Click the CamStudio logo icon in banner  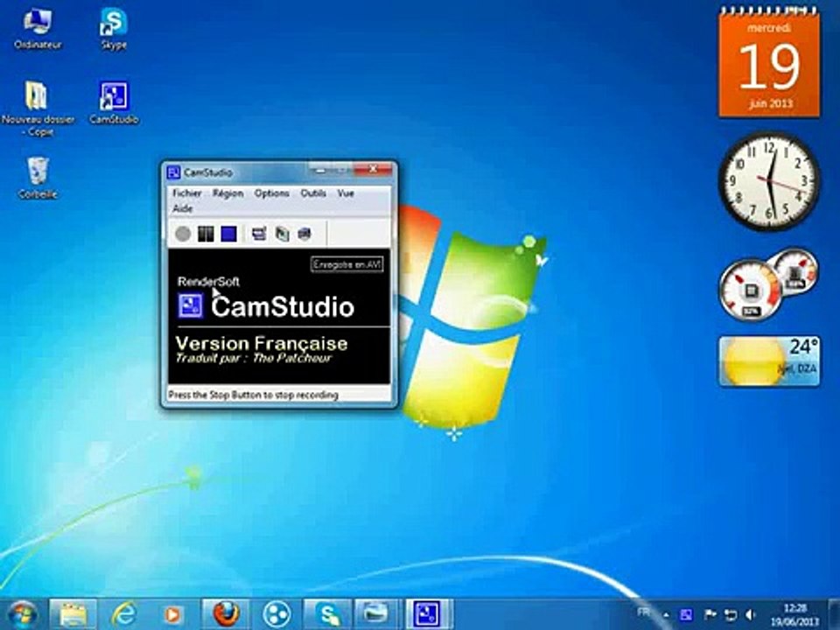pyautogui.click(x=191, y=306)
